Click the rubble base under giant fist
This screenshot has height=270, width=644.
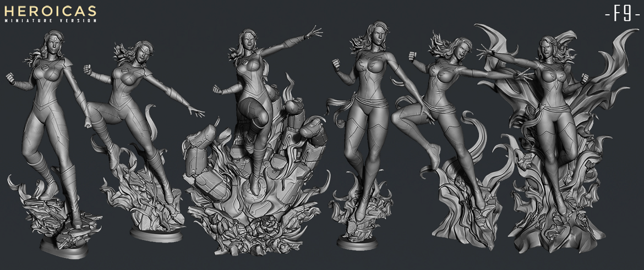tap(253, 231)
